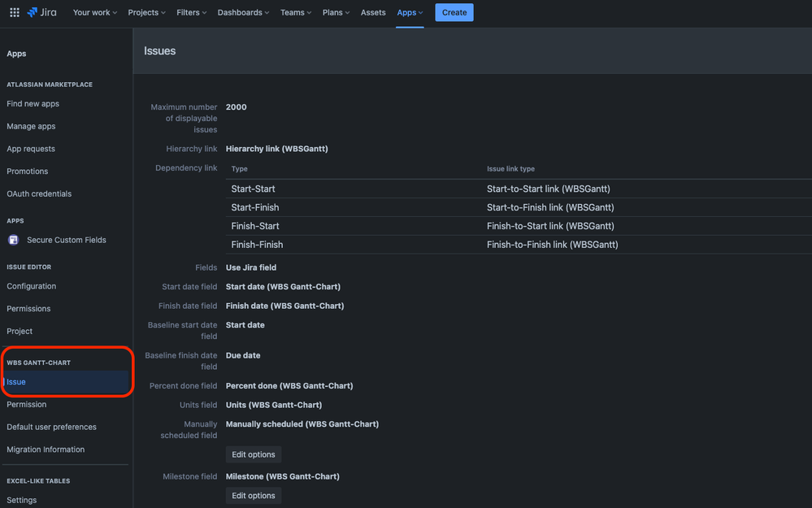The height and width of the screenshot is (508, 812).
Task: Open the Filters dropdown menu
Action: coord(191,12)
